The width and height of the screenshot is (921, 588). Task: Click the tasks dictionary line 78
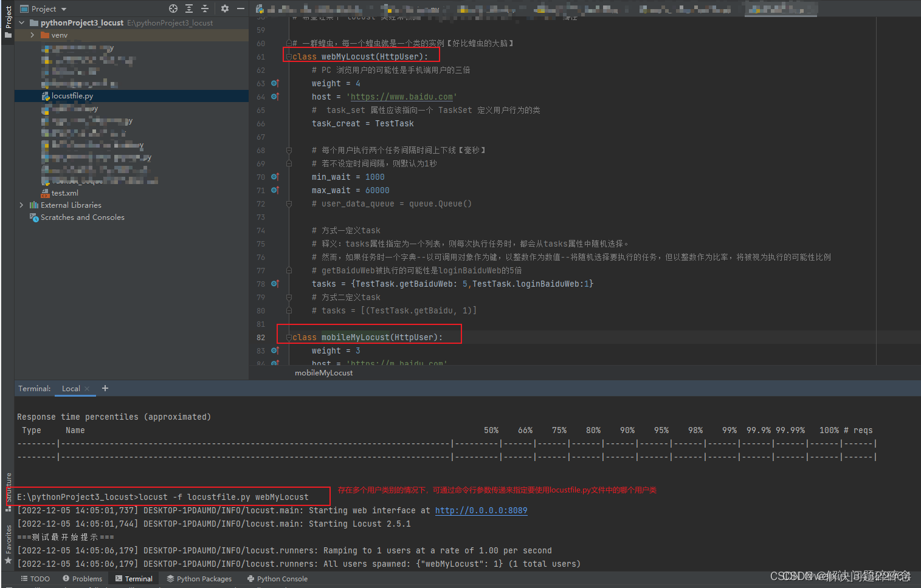click(x=452, y=284)
